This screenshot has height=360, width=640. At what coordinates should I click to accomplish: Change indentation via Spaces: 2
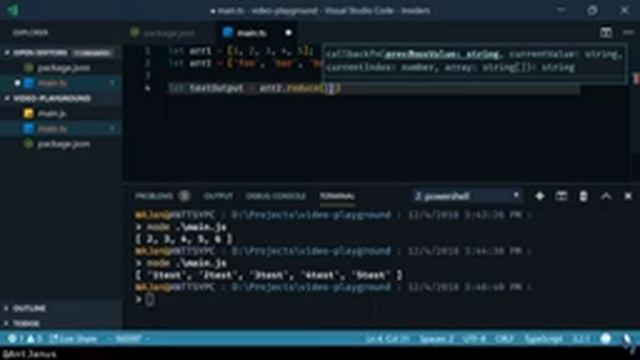(x=436, y=339)
